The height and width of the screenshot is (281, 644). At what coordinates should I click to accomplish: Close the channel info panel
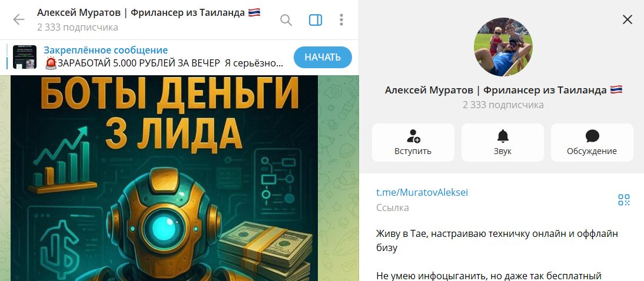tap(627, 19)
